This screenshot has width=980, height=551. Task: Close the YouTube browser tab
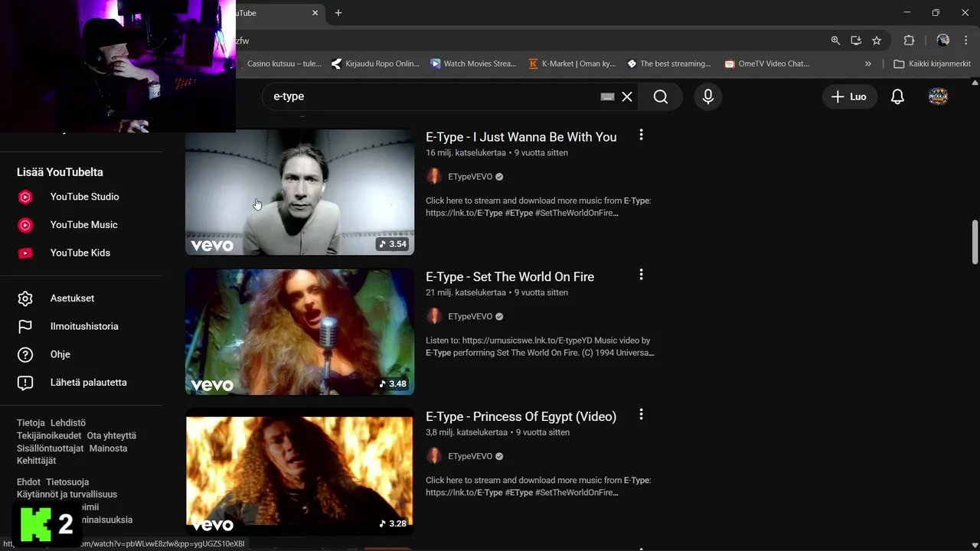[315, 13]
